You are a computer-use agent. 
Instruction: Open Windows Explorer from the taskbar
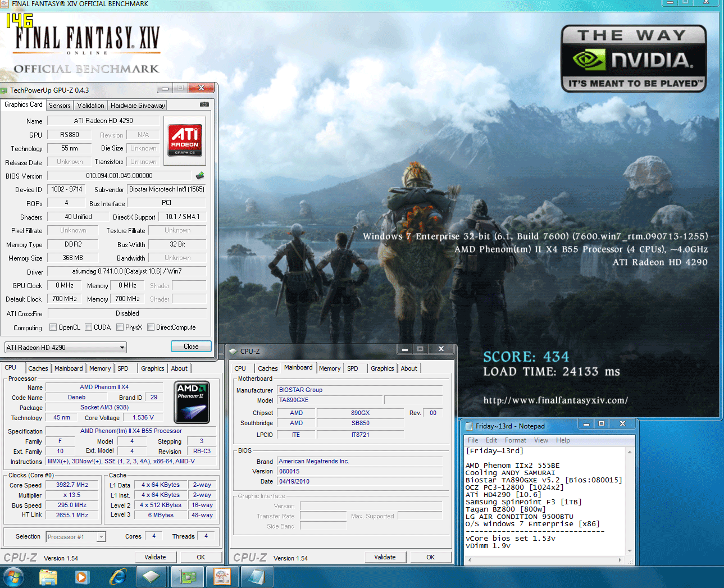[48, 577]
